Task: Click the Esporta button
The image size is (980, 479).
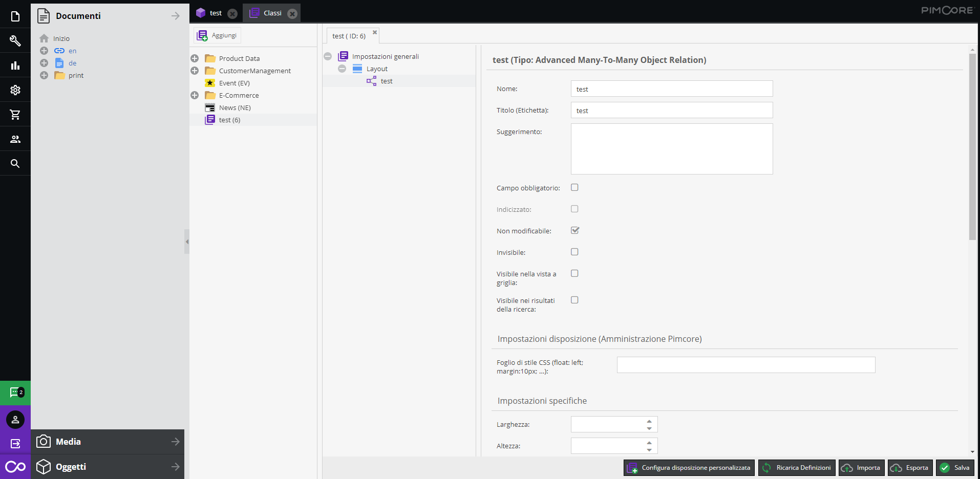Action: point(910,468)
